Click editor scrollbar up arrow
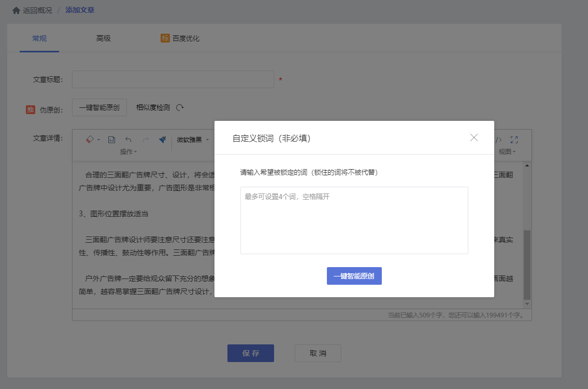The image size is (588, 389). coord(527,165)
